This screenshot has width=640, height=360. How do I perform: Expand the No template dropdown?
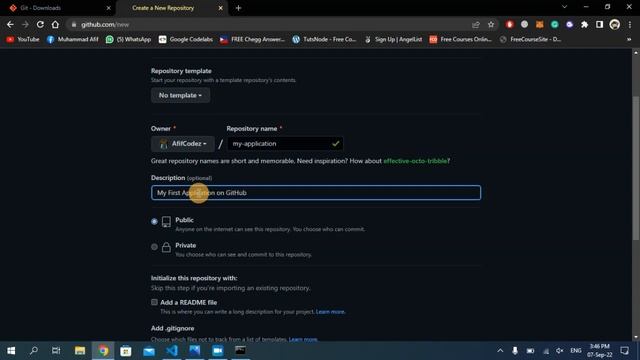click(x=180, y=95)
